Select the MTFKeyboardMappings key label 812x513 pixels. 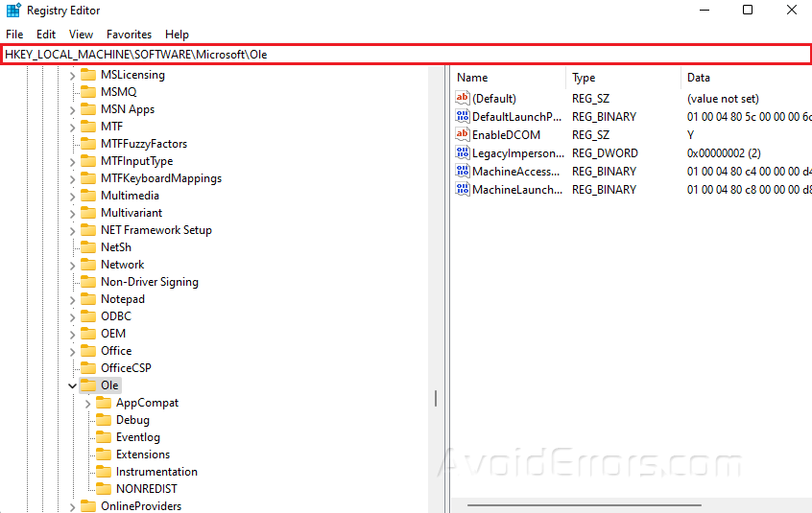(x=161, y=178)
